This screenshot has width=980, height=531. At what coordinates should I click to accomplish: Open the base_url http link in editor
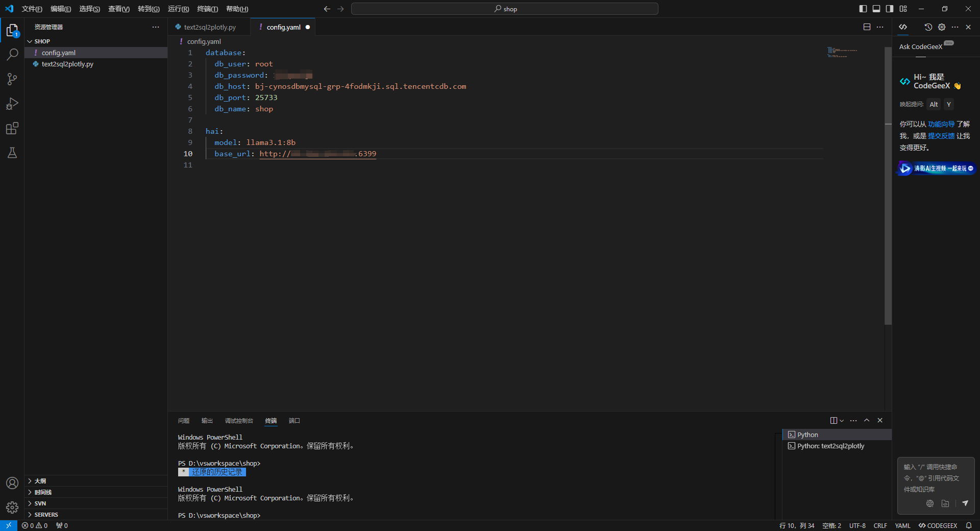coord(317,154)
